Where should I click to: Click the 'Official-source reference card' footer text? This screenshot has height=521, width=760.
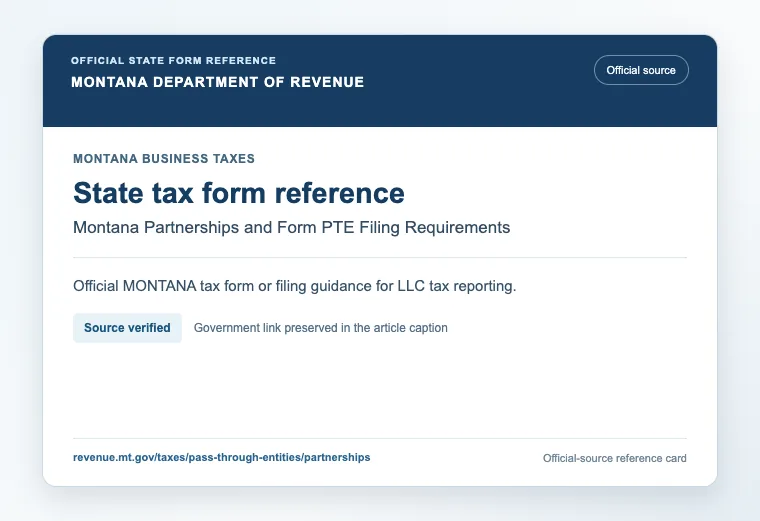(x=615, y=458)
